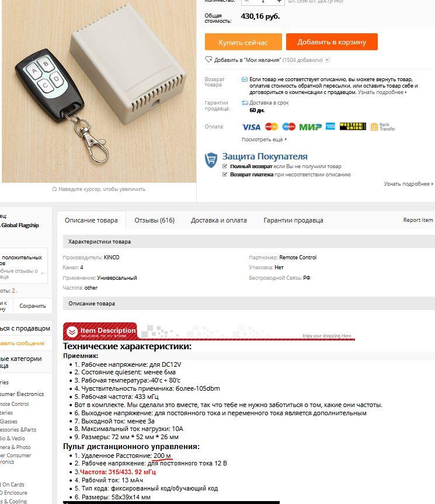Screen dimensions: 435x504
Task: Click the Bank Transfer icon
Action: point(382,127)
